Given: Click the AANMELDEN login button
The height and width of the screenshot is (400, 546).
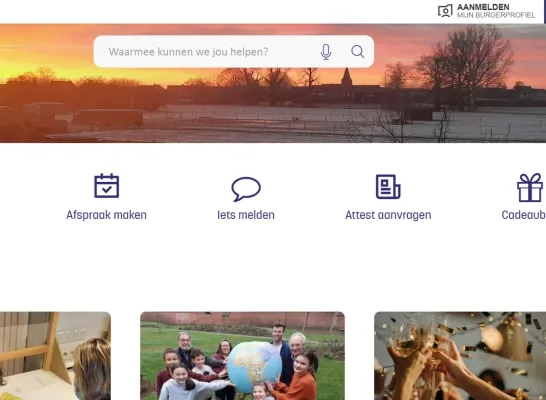Looking at the screenshot, I should coord(483,7).
